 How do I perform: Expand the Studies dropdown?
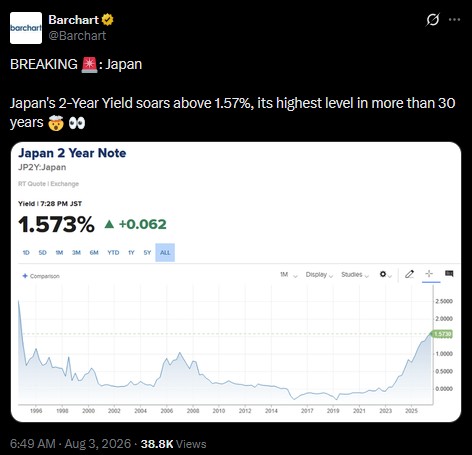point(355,275)
